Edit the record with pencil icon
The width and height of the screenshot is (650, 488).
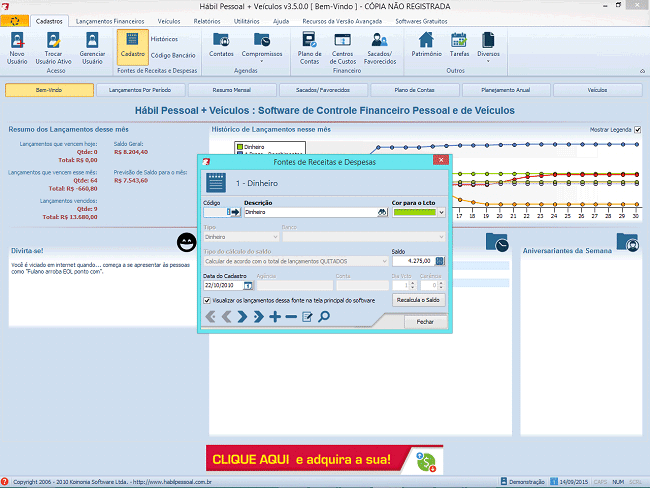coord(307,317)
